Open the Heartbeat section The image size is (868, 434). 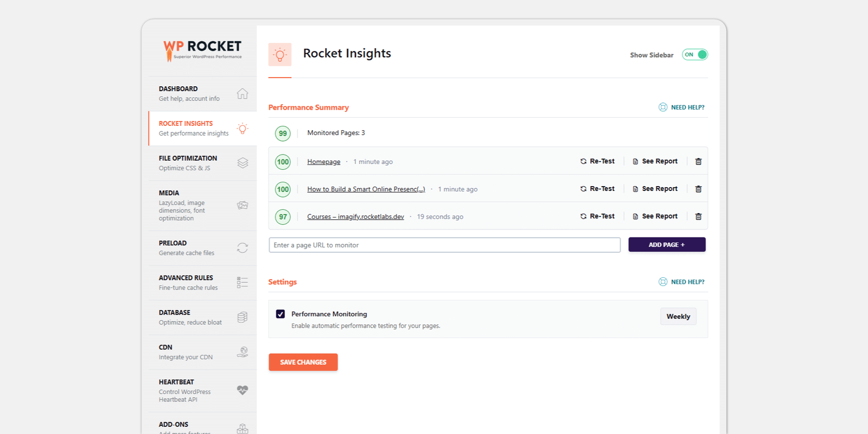point(202,391)
